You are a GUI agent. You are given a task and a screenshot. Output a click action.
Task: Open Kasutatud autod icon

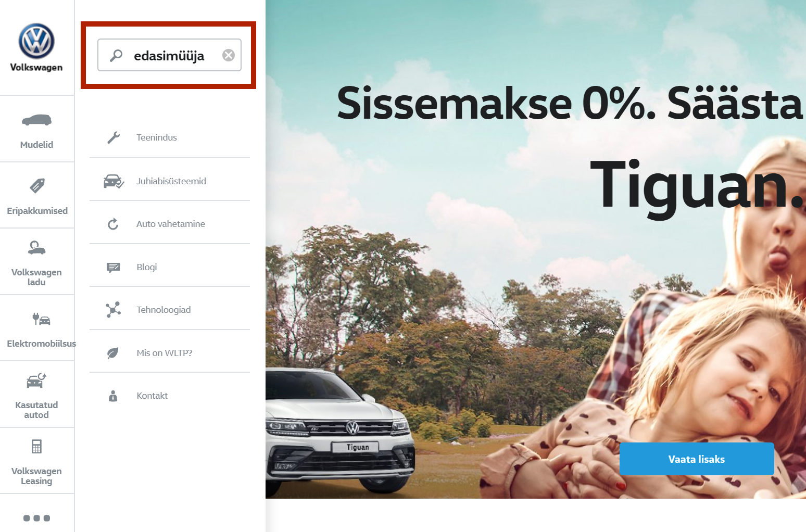point(36,381)
